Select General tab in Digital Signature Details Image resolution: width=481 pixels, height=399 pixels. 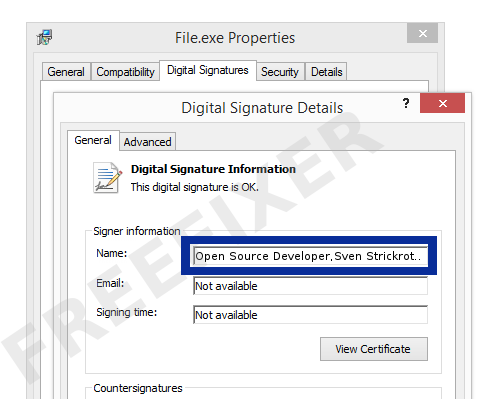pos(93,140)
